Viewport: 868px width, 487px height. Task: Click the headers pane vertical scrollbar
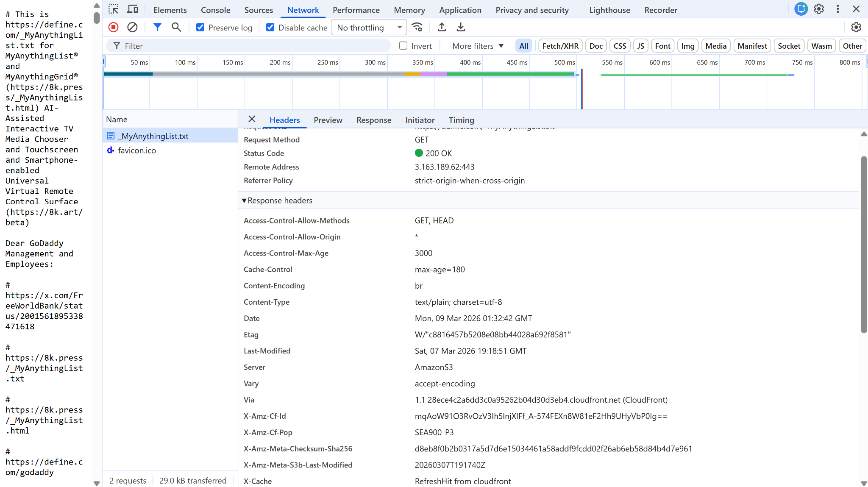pos(864,245)
